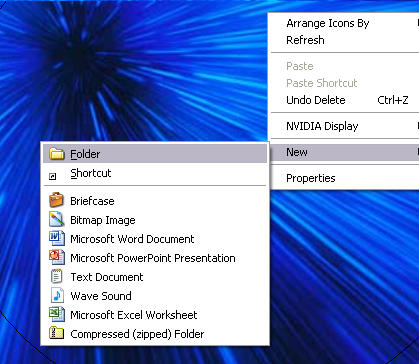Open Arrange Icons By submenu
Image resolution: width=419 pixels, height=364 pixels.
pyautogui.click(x=345, y=23)
